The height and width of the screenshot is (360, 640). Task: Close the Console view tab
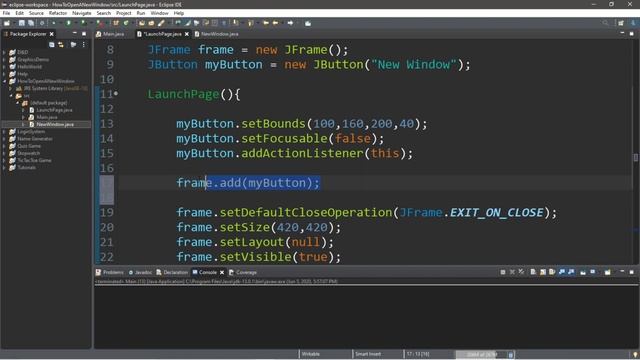click(x=222, y=272)
